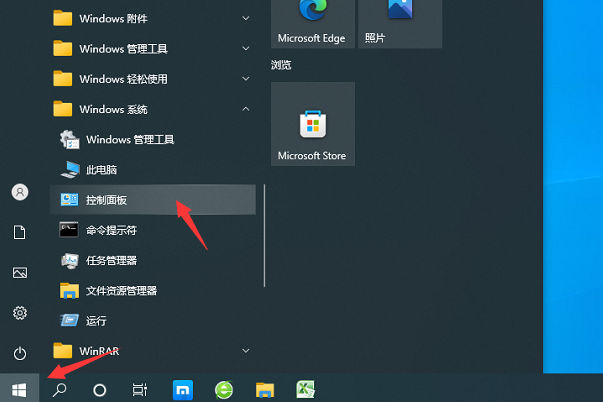Open the 照片 Photos tile
603x402 pixels.
[x=400, y=23]
